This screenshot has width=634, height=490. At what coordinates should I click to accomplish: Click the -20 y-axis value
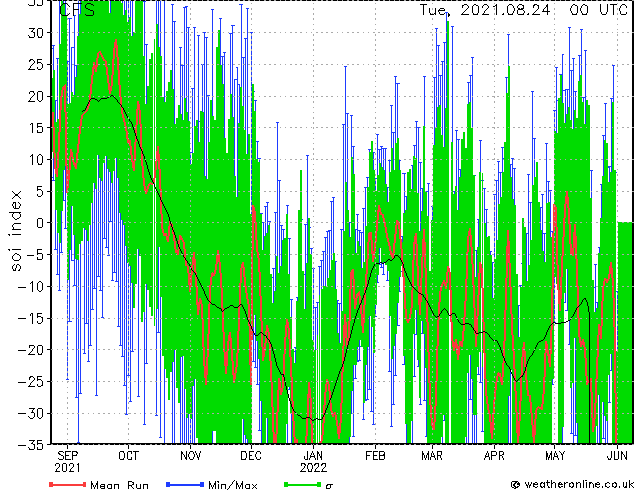click(x=31, y=350)
